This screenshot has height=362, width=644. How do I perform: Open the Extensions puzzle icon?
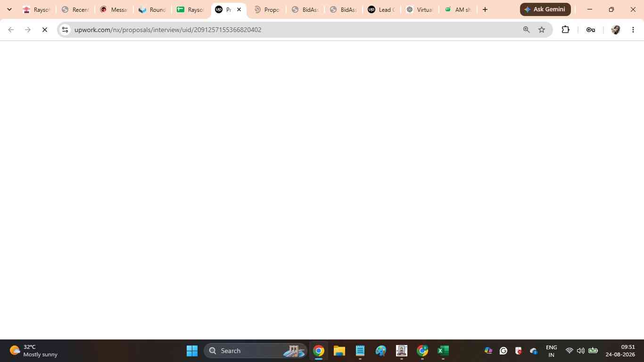click(565, 30)
